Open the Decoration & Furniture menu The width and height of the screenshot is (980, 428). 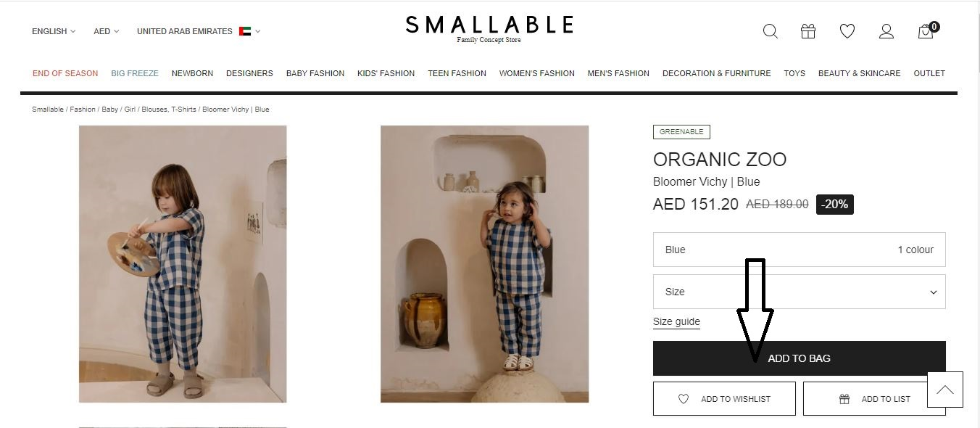(x=716, y=73)
